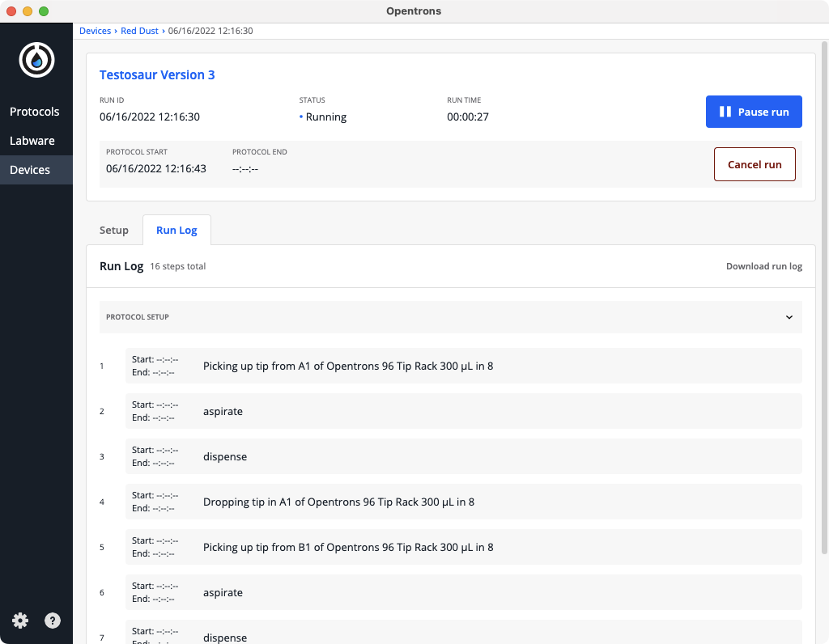
Task: Click the breadcrumb timestamp 06/16/2022 12:16:30
Action: point(210,31)
